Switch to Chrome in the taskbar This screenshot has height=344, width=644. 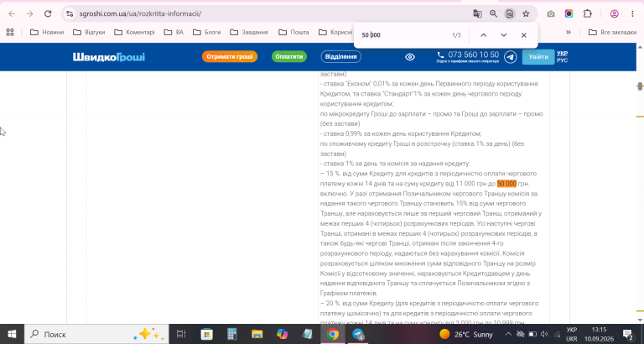pos(333,334)
